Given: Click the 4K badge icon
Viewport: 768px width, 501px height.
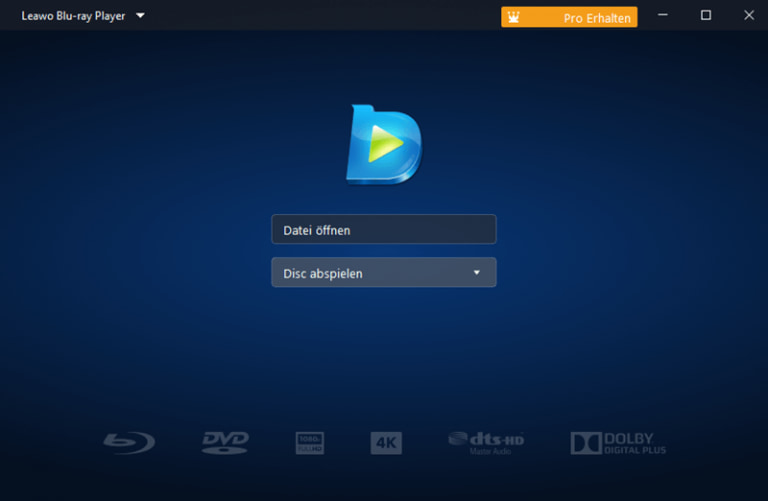Looking at the screenshot, I should point(386,443).
